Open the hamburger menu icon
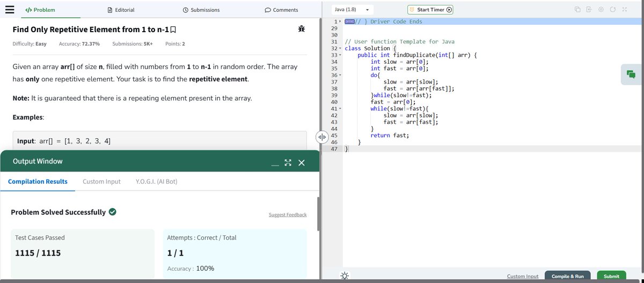 pyautogui.click(x=9, y=10)
